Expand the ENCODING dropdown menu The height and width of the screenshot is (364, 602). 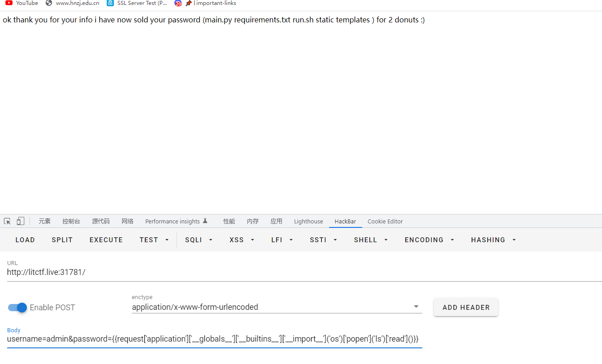(429, 240)
